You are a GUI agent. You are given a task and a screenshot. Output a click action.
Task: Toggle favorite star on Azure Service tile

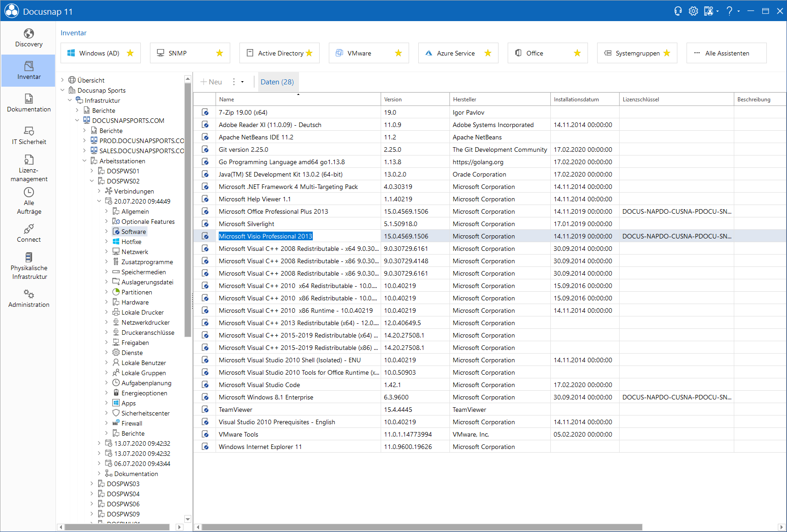tap(488, 53)
